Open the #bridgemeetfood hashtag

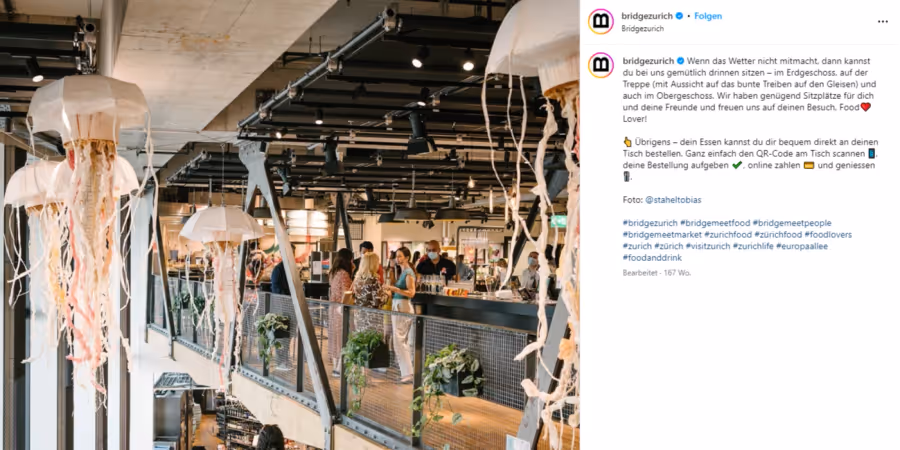pyautogui.click(x=715, y=223)
